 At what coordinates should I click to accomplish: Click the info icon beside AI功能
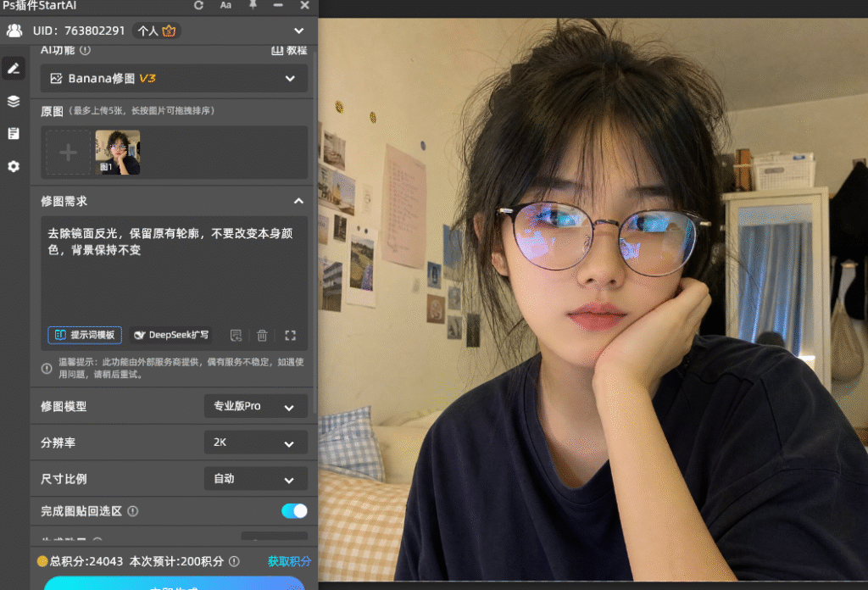(x=85, y=50)
